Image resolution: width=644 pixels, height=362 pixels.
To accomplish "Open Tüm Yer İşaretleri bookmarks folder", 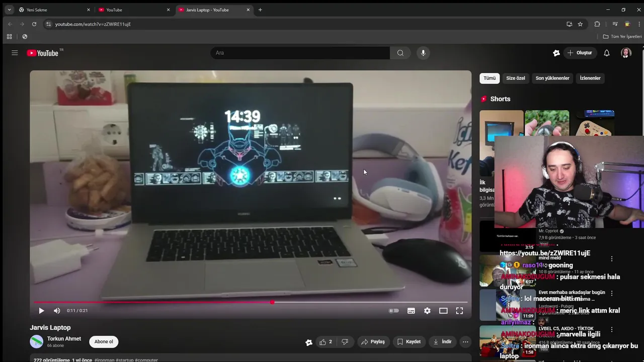I will click(622, 37).
